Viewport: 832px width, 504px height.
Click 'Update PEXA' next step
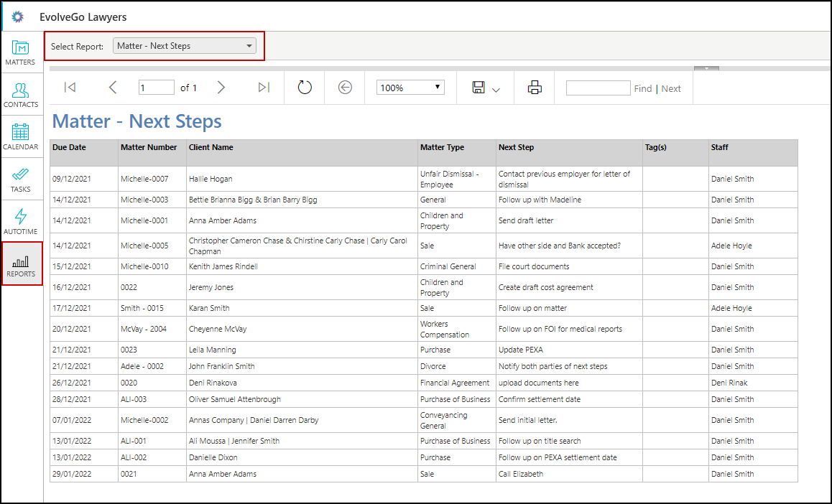[520, 350]
